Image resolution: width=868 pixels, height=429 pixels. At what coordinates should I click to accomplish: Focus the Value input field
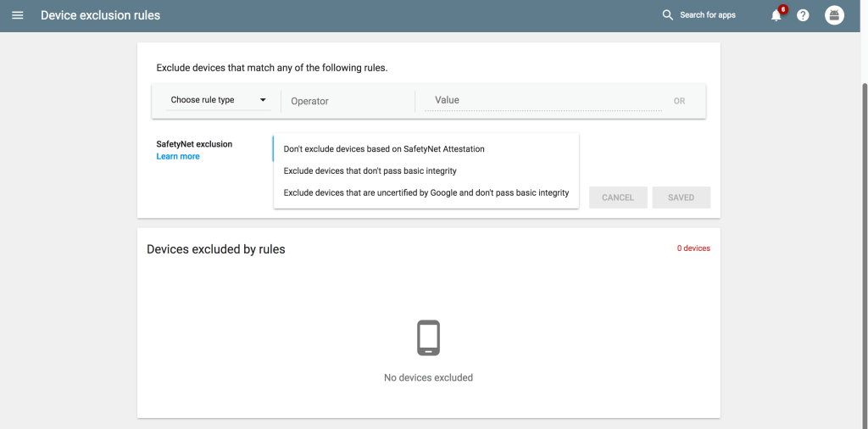click(x=543, y=100)
